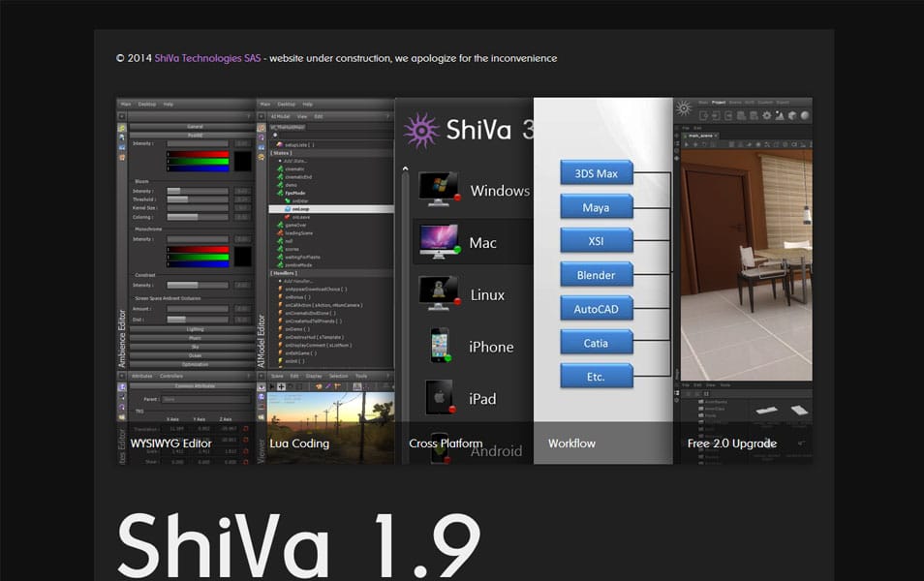Expand the Ocean section header
The image size is (924, 581).
[192, 356]
